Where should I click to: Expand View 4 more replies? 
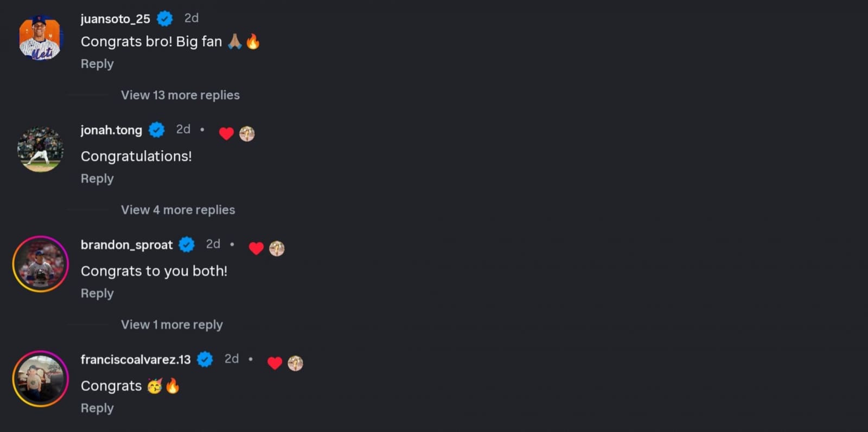178,210
